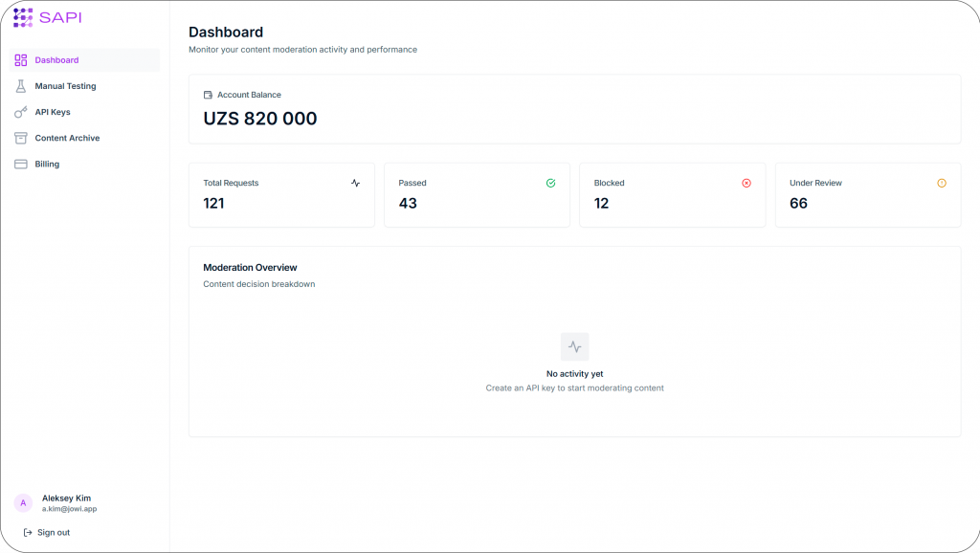Click the API Keys key icon

[21, 112]
